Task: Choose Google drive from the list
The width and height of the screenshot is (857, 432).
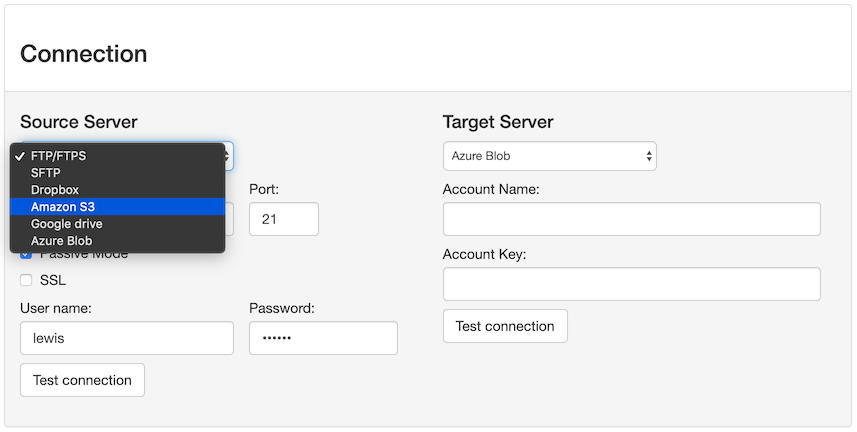Action: pyautogui.click(x=118, y=224)
